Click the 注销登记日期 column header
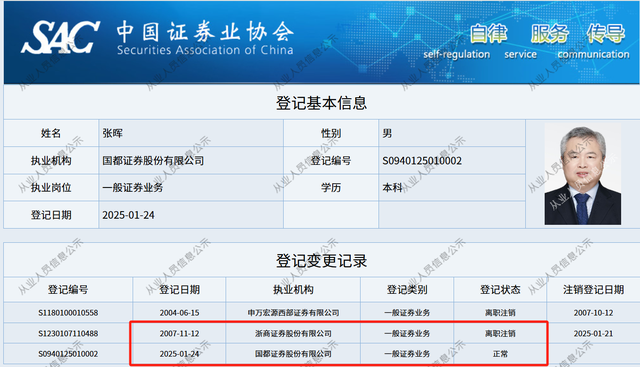This screenshot has width=640, height=367. pyautogui.click(x=593, y=289)
